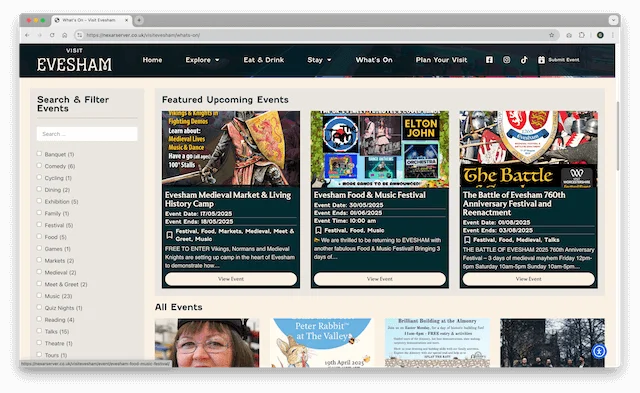Reload the page with the refresh icon
Image resolution: width=640 pixels, height=393 pixels.
[52, 35]
